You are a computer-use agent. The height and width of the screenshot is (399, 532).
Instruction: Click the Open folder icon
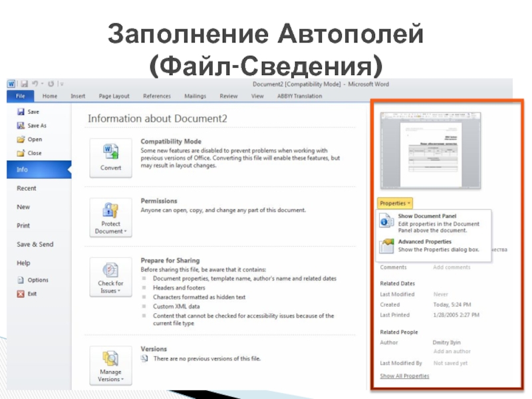tap(21, 140)
